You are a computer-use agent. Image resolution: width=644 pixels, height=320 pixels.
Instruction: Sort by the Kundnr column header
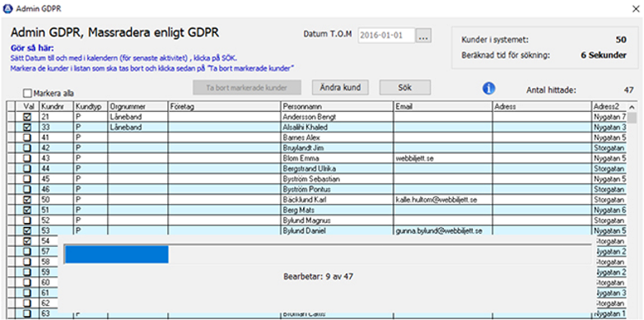(56, 106)
